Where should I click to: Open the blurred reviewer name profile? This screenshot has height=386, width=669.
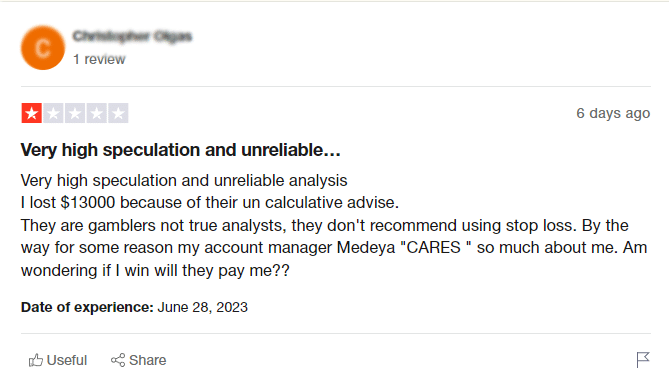(132, 36)
